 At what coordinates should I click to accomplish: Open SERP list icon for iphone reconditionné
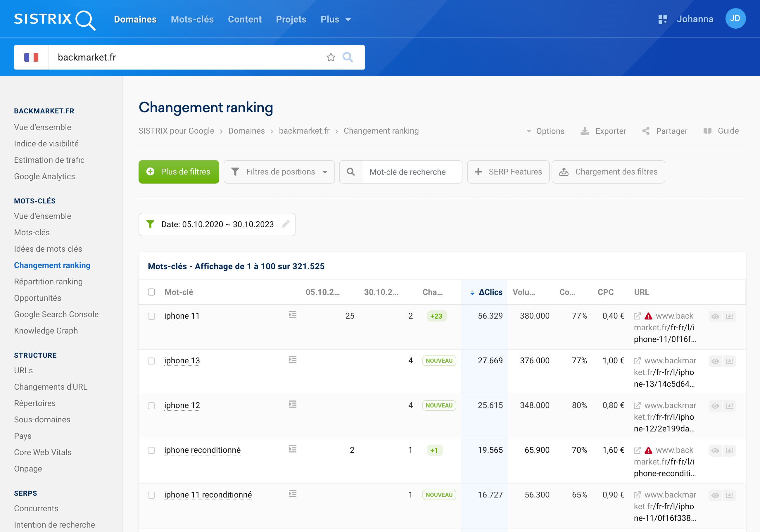(293, 449)
